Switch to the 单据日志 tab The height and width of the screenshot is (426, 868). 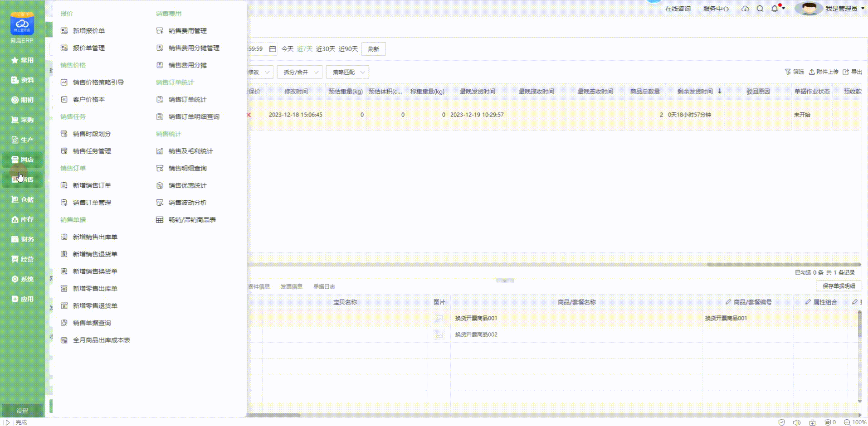(x=324, y=286)
